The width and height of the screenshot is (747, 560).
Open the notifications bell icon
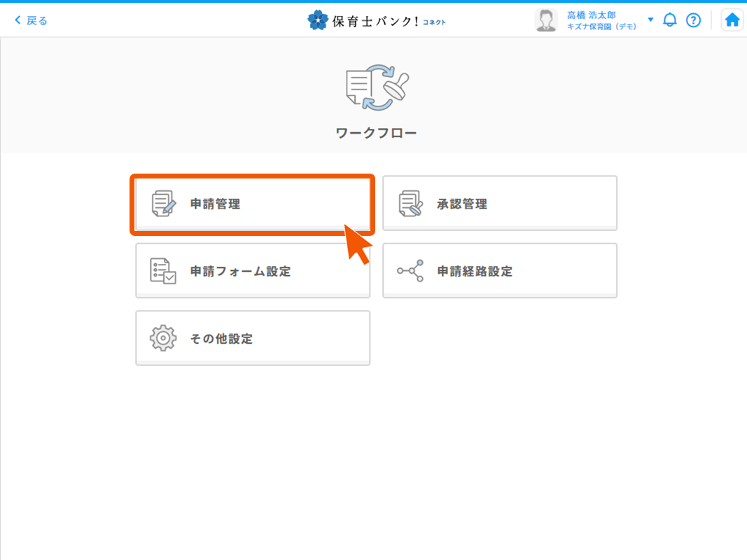click(670, 20)
